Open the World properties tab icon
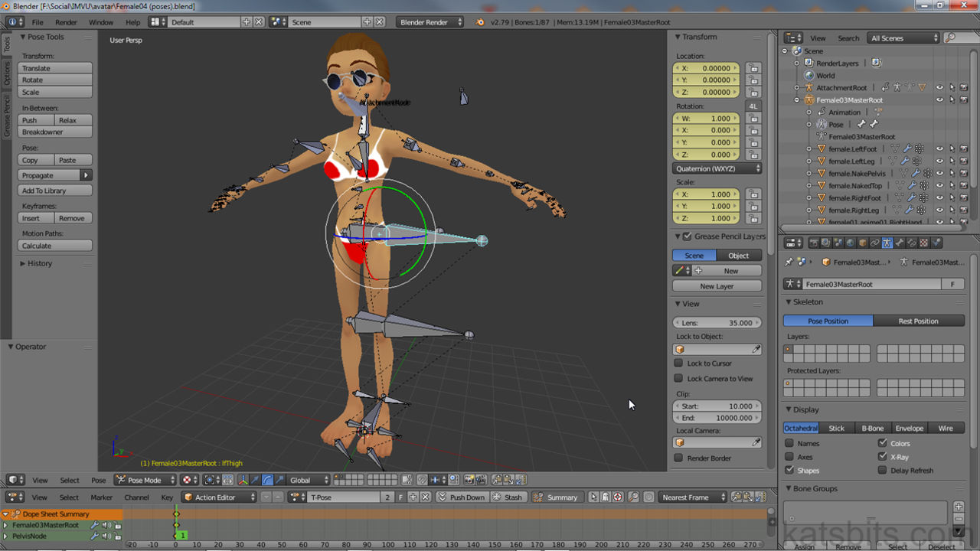 click(x=851, y=243)
